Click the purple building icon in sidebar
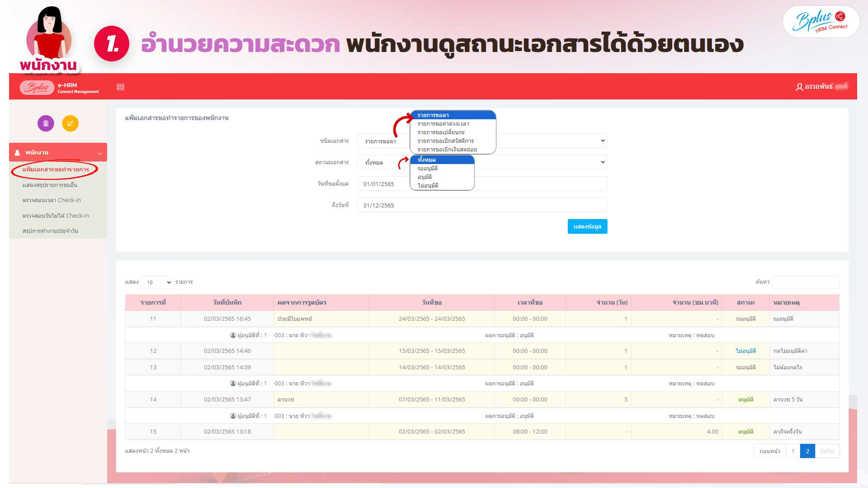The width and height of the screenshot is (868, 488). coord(46,123)
